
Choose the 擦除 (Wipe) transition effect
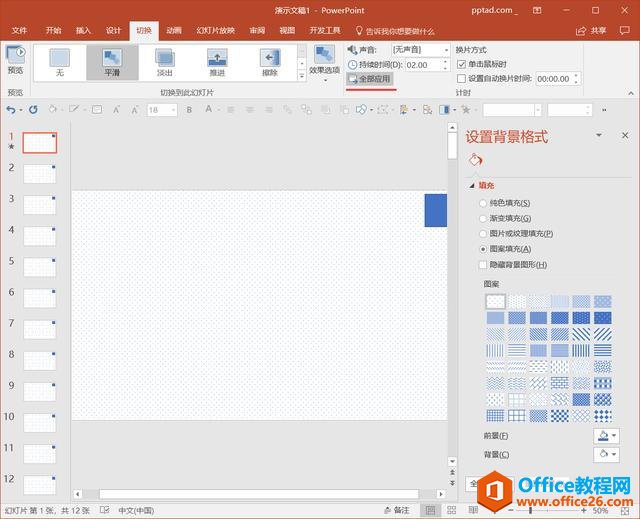click(x=269, y=62)
